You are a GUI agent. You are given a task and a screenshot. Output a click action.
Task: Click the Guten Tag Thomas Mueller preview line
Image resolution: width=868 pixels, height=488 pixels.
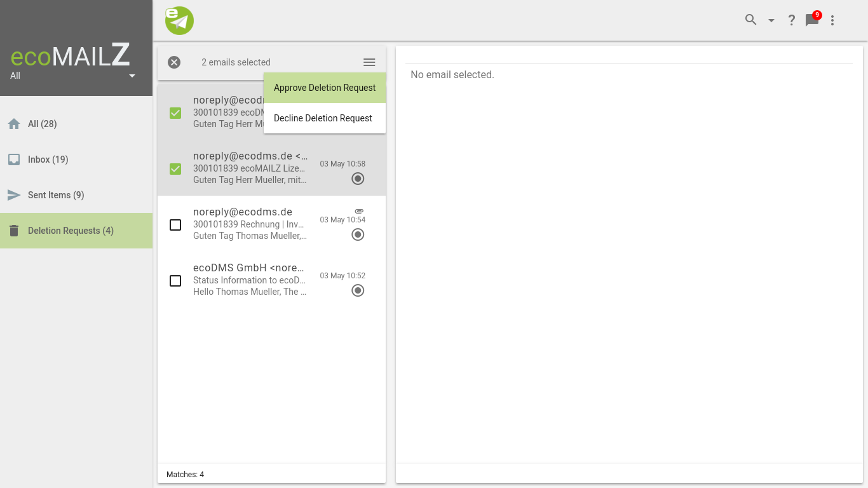coord(250,236)
